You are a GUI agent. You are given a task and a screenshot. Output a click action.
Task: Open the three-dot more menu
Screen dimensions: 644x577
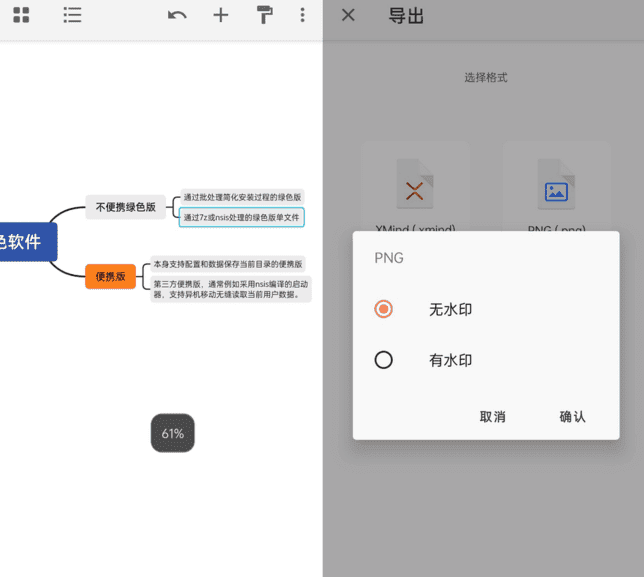302,15
